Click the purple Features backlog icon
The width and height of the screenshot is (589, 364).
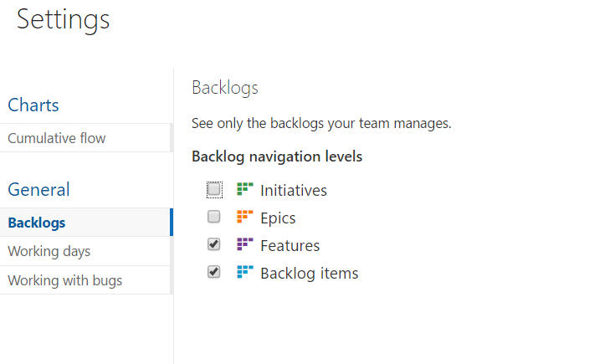pos(245,244)
